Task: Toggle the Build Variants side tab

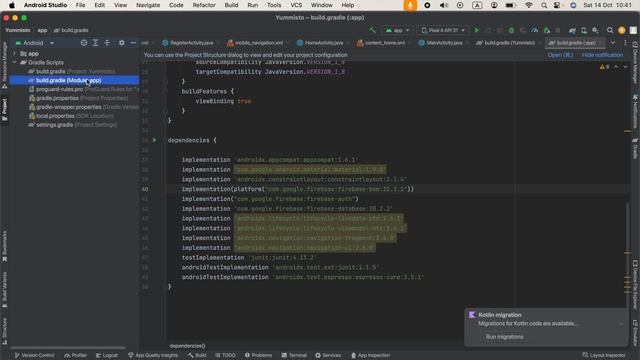Action: click(4, 290)
